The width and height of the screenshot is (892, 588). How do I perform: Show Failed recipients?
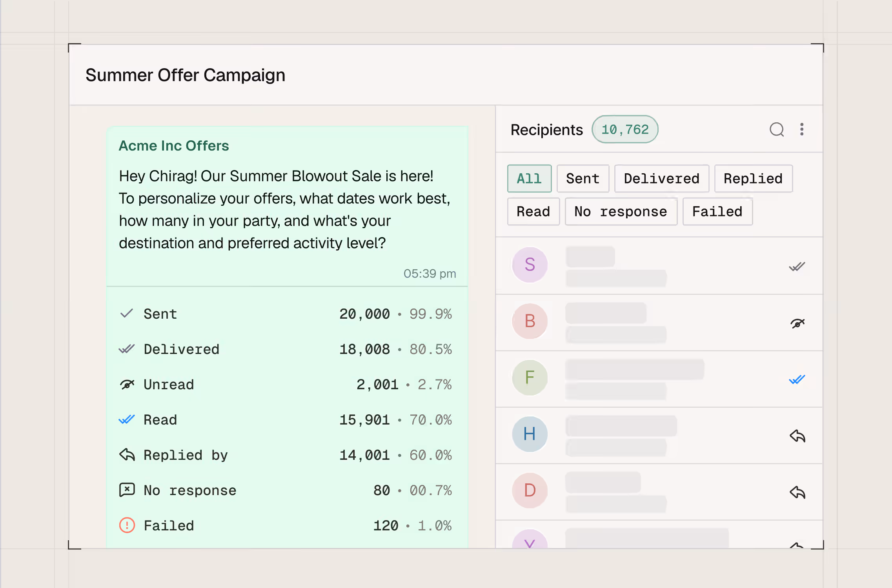(x=717, y=212)
